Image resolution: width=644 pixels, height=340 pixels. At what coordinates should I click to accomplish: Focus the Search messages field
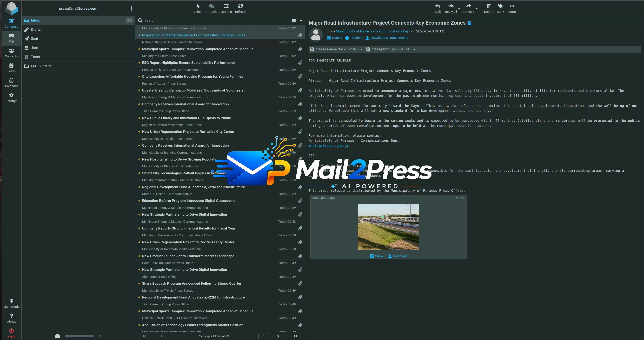coord(215,20)
